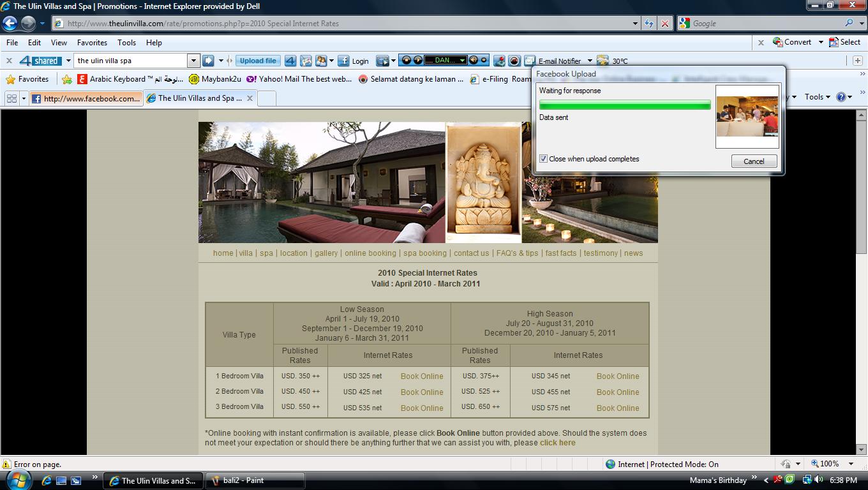Image resolution: width=868 pixels, height=490 pixels.
Task: Click the 4shared toolbar logo
Action: 40,61
